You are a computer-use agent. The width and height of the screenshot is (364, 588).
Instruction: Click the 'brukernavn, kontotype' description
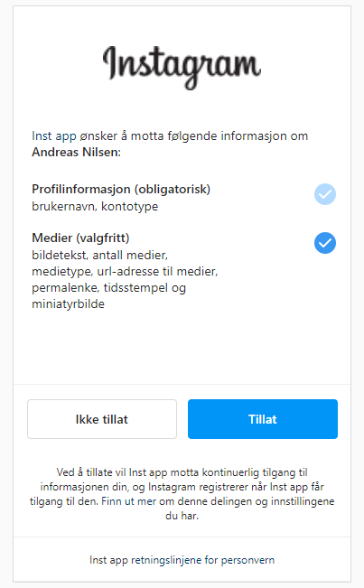pyautogui.click(x=95, y=206)
